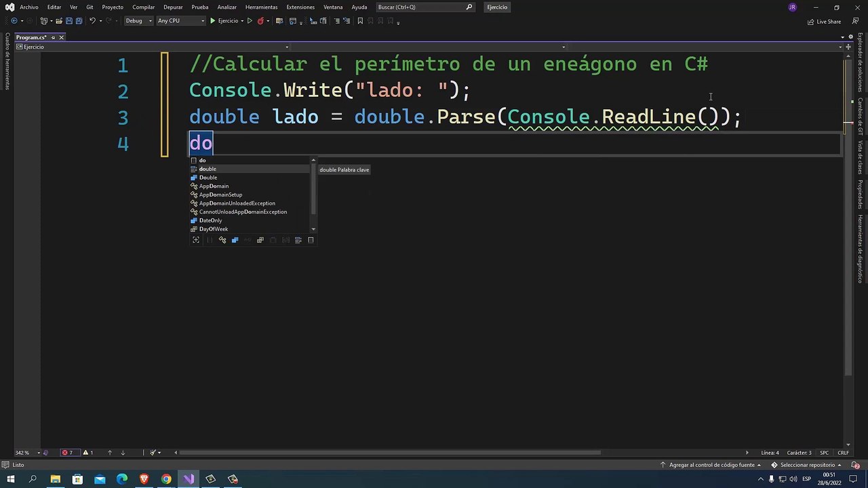Close the Program.cs tab
This screenshot has width=868, height=488.
(61, 37)
